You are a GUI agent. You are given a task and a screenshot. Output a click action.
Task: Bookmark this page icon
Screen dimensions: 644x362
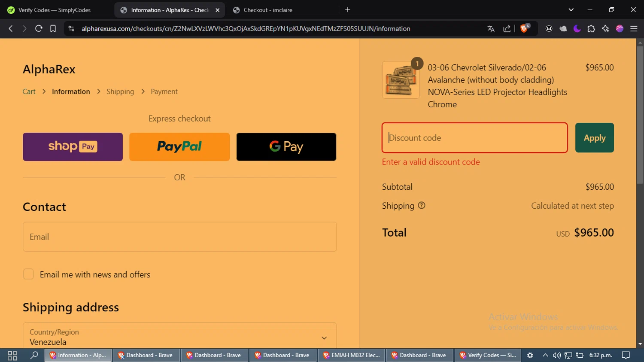pos(53,29)
